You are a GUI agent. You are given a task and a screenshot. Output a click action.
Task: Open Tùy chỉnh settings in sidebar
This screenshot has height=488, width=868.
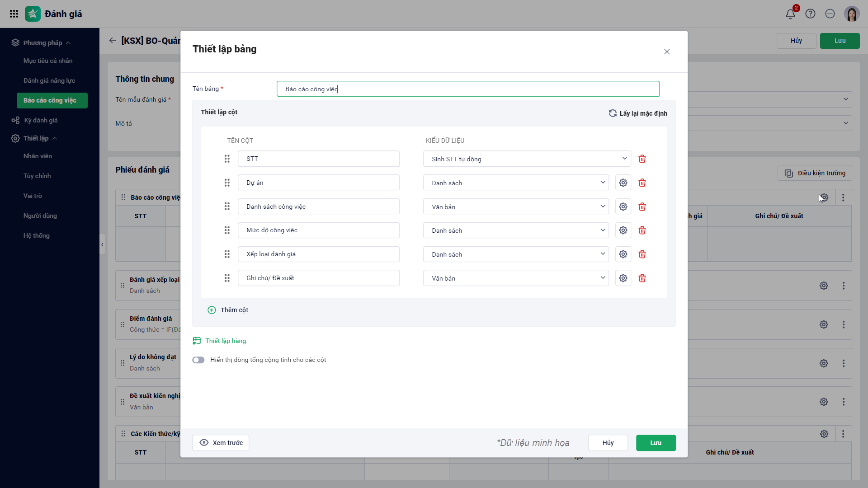coord(37,176)
